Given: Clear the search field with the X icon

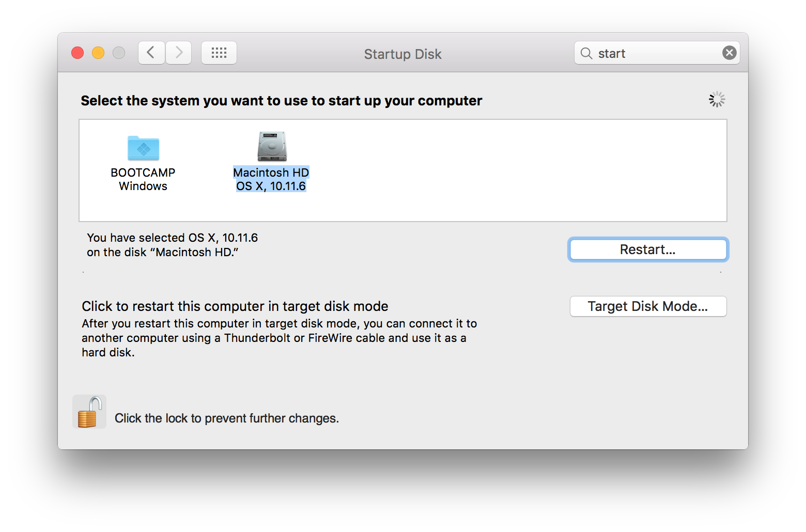Looking at the screenshot, I should click(x=729, y=53).
